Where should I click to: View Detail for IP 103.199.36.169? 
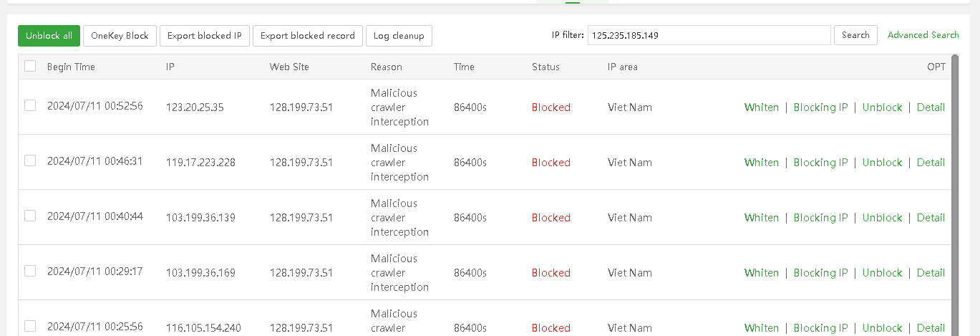[x=931, y=273]
